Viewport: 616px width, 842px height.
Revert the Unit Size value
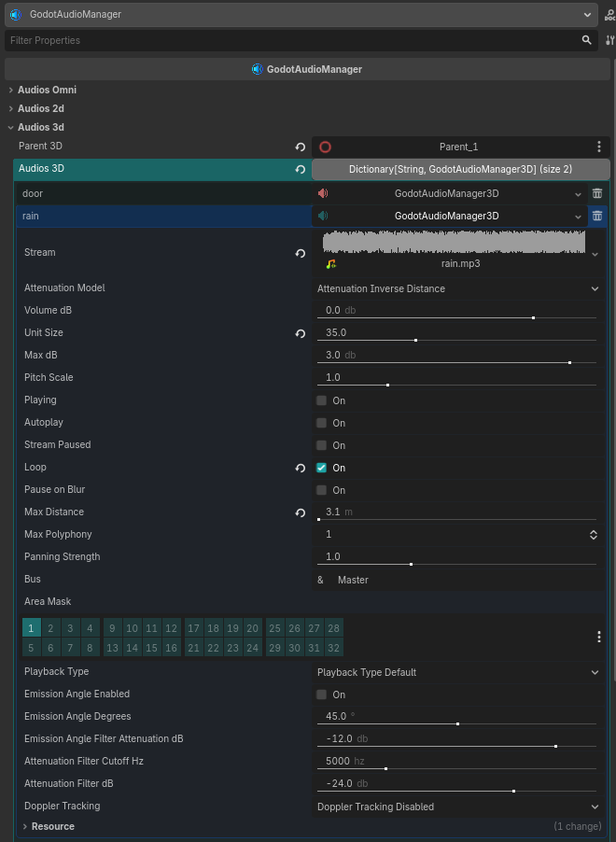tap(301, 334)
